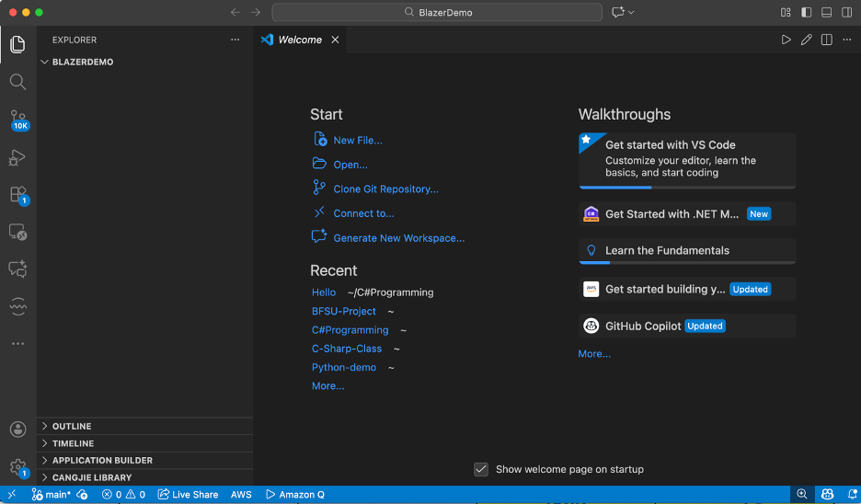Select the Welcome tab
861x504 pixels.
300,40
